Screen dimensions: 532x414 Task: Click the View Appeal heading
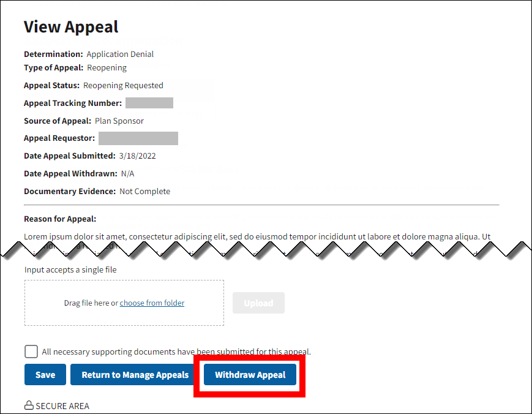(x=71, y=27)
